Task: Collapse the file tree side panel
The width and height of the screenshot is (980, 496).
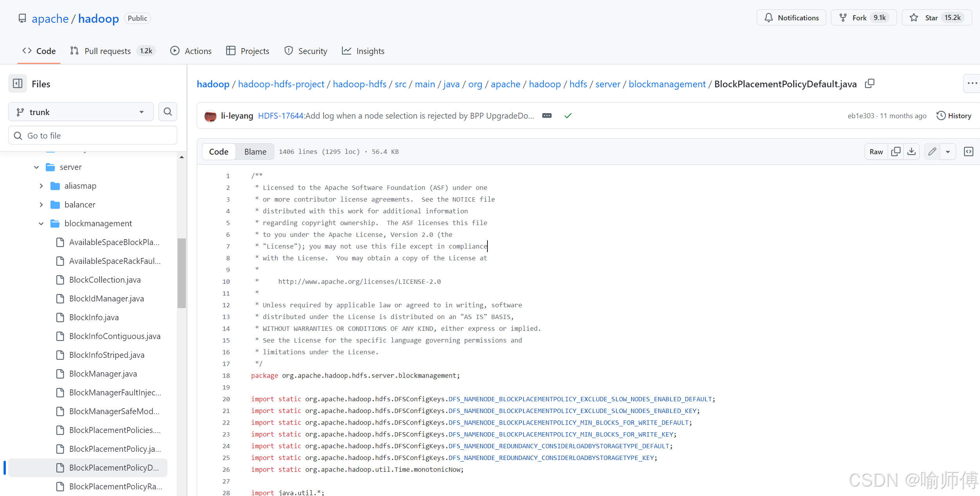Action: click(18, 83)
